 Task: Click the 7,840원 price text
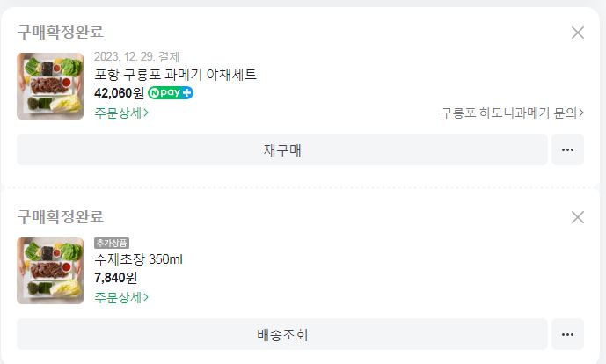tap(115, 278)
